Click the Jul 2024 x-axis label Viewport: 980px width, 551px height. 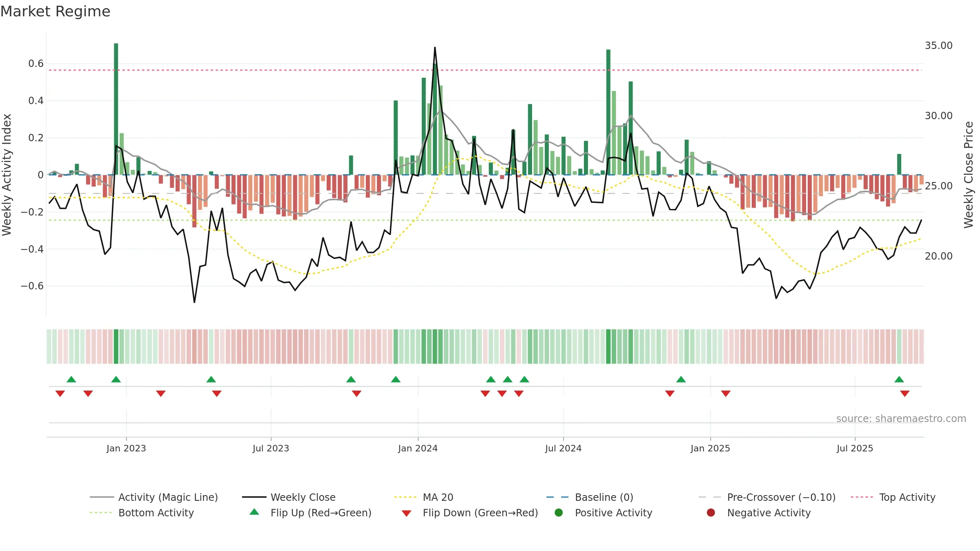pos(563,448)
